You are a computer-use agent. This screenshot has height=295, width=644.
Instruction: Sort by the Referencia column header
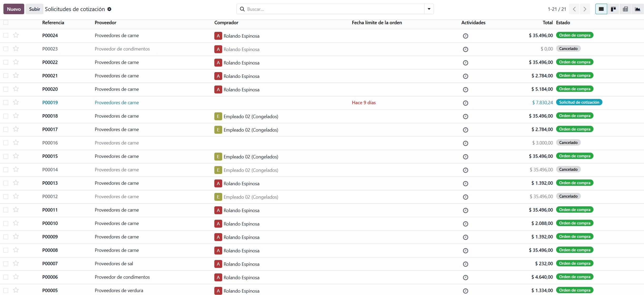click(53, 23)
